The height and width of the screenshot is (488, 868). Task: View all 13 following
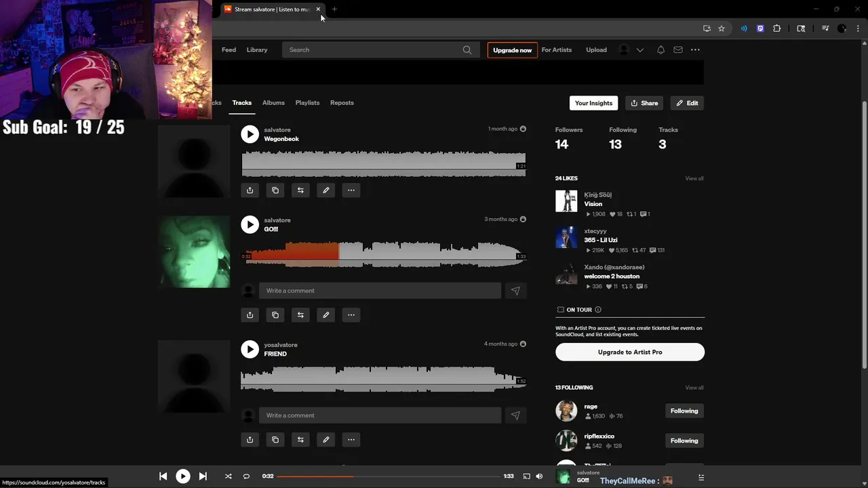(x=694, y=388)
